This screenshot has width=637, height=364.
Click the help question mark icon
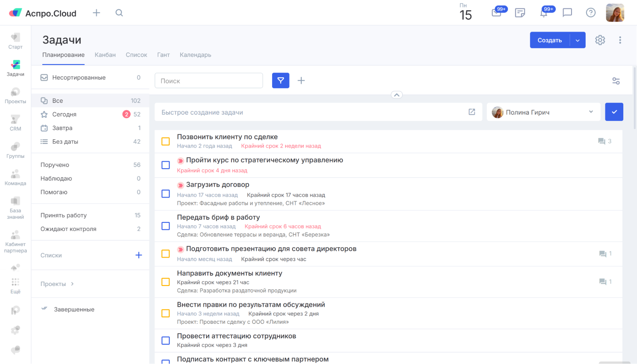pyautogui.click(x=590, y=13)
